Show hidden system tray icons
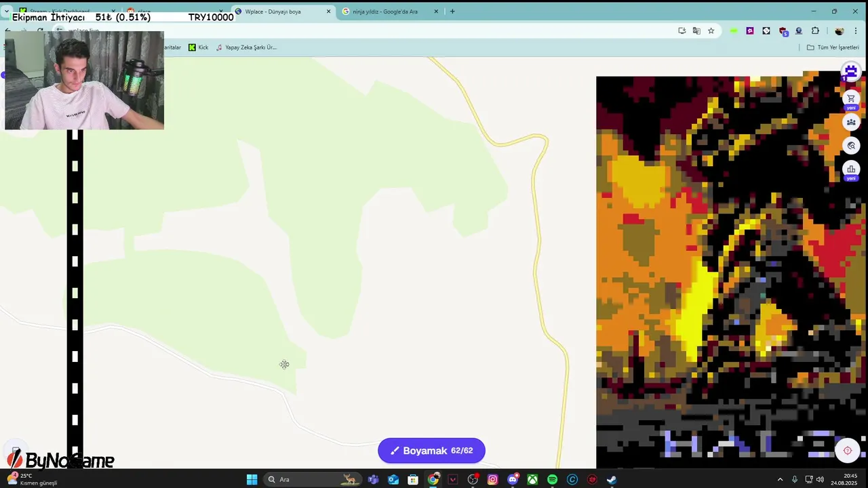This screenshot has height=488, width=868. 780,480
